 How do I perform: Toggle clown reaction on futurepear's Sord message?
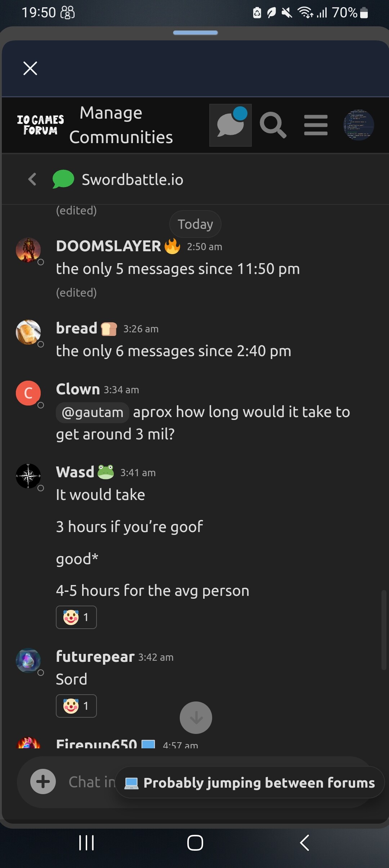(x=76, y=706)
